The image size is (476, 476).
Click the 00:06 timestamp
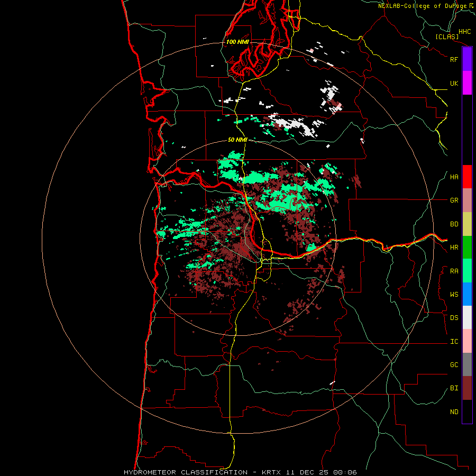[x=345, y=472]
